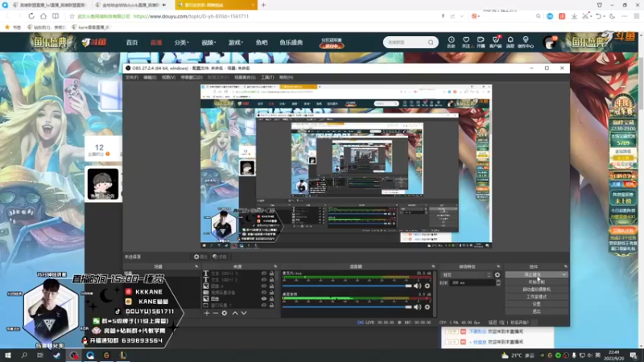644x362 pixels.
Task: Open browser main menu hamburger icon
Action: point(636,16)
